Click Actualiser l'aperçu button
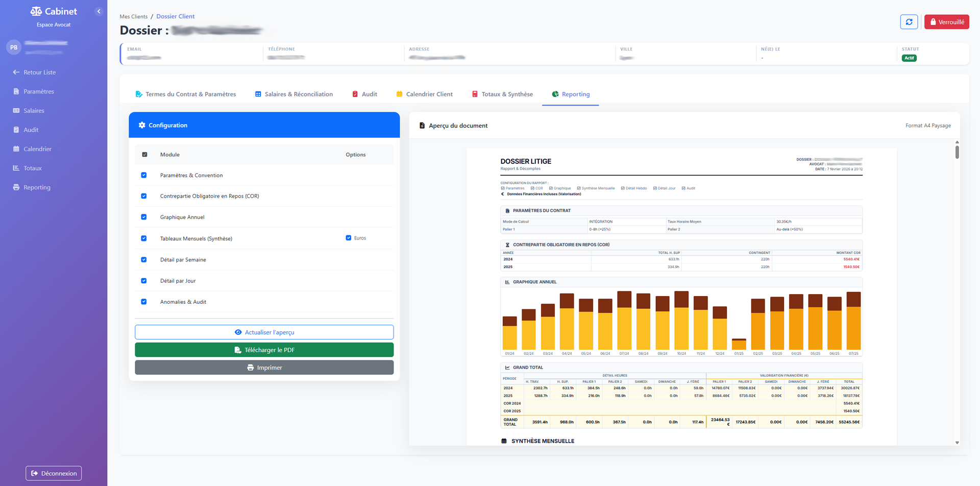The image size is (980, 486). click(264, 332)
